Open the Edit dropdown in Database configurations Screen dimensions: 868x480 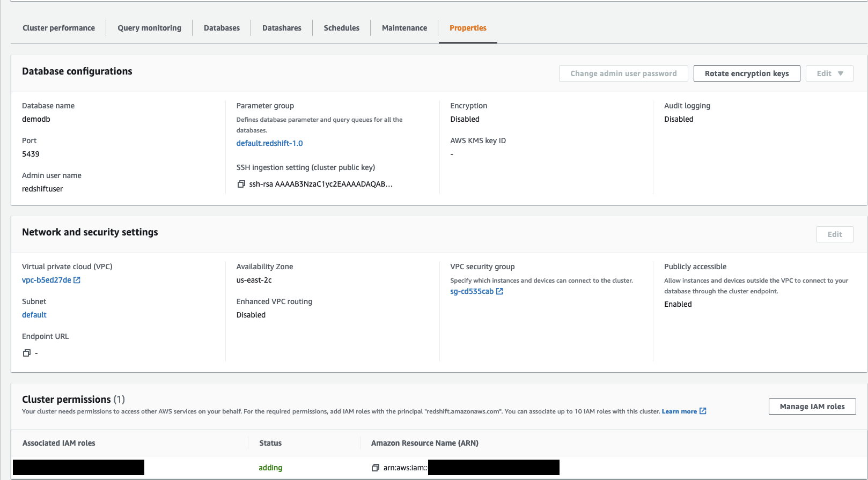829,73
